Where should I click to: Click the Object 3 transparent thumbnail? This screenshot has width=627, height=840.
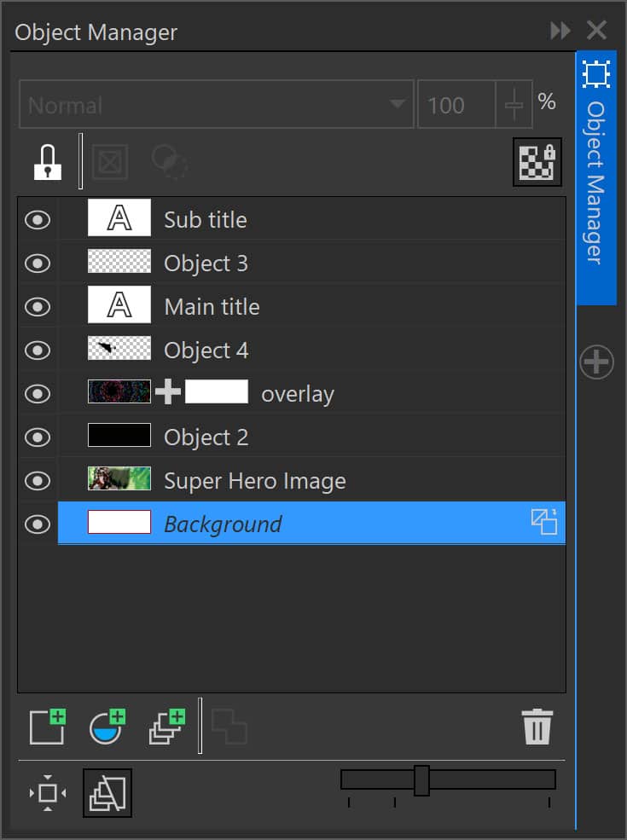point(119,261)
